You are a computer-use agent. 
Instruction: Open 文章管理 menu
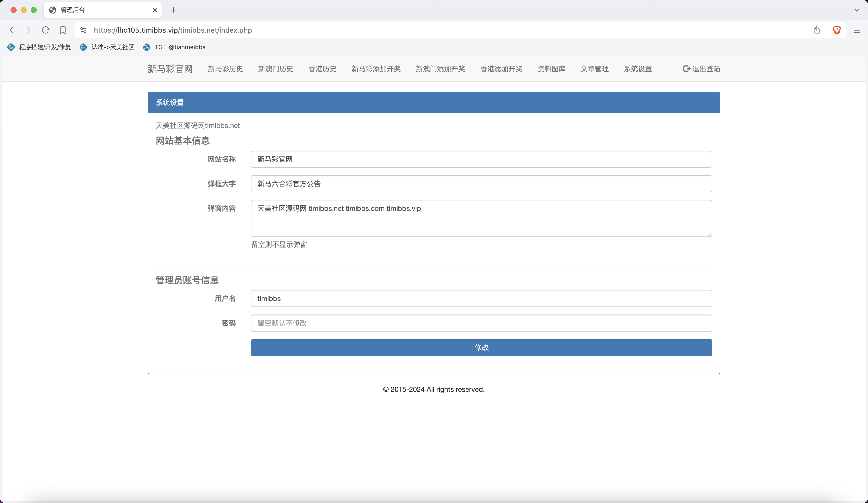tap(594, 69)
